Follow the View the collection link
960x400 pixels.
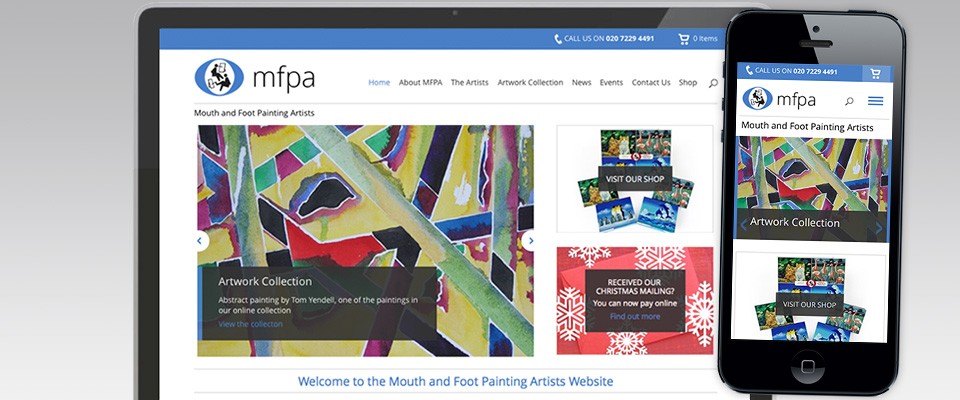(x=250, y=324)
